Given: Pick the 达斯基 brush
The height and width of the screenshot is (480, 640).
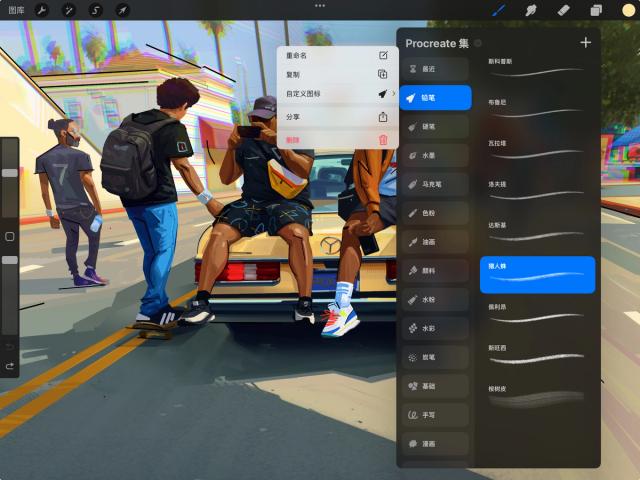Looking at the screenshot, I should click(x=537, y=233).
